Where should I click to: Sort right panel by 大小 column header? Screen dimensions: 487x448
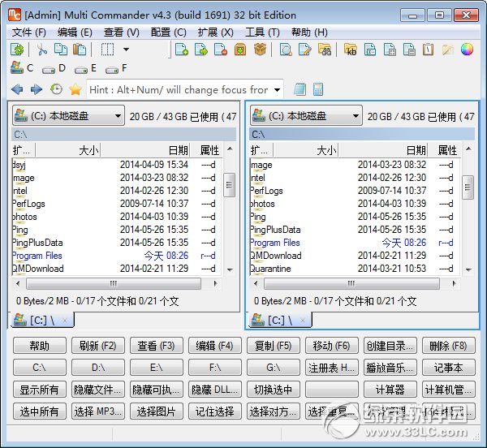point(306,150)
